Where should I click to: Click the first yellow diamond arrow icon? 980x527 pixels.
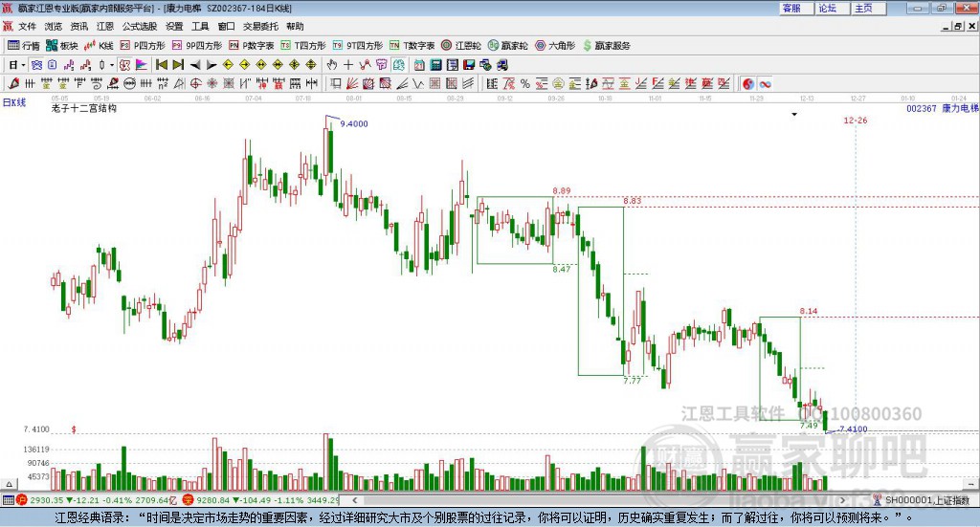(x=228, y=65)
